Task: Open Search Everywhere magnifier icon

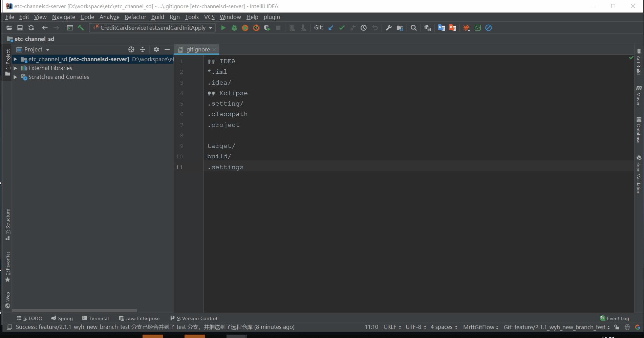Action: 413,28
